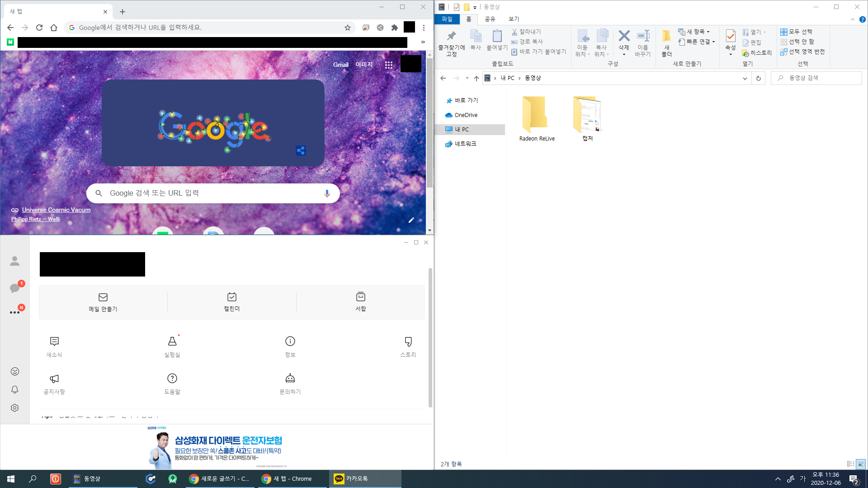Switch to large icons view in Explorer

click(861, 464)
